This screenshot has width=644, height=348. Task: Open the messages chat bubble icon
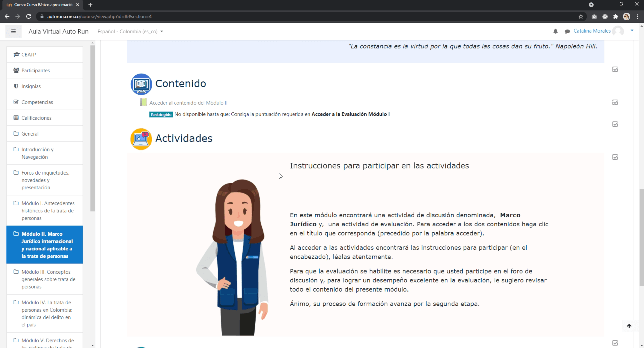[x=567, y=31]
